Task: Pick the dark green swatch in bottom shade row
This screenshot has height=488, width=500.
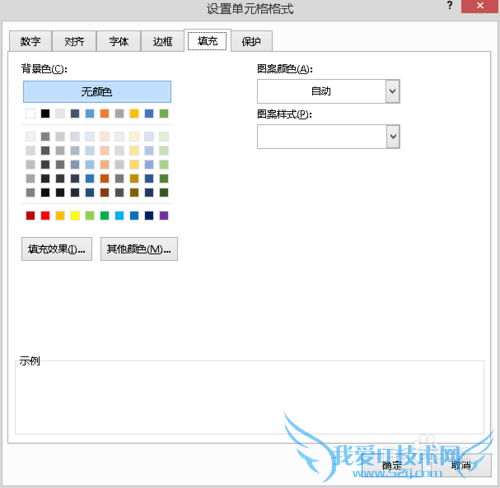Action: (x=164, y=192)
